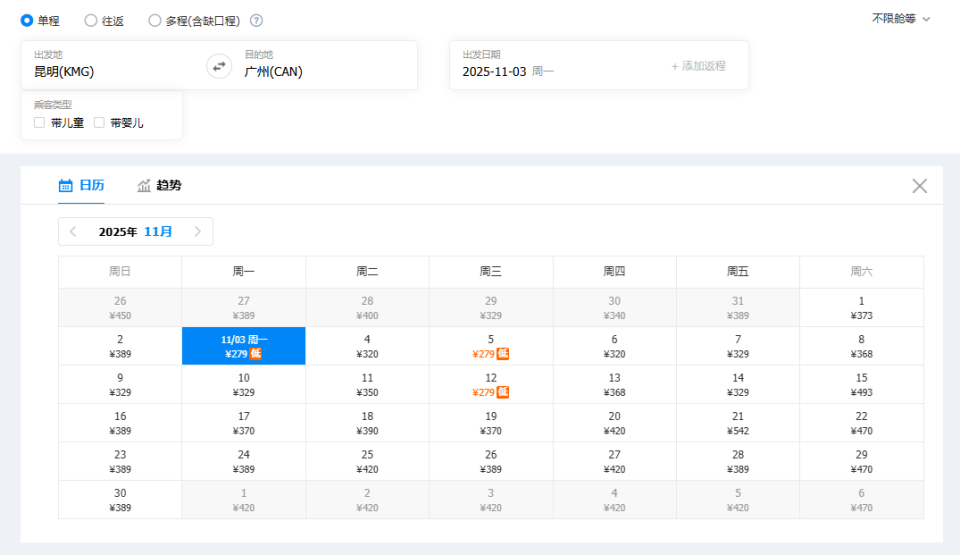Choose November 24 priced ¥389

(244, 461)
